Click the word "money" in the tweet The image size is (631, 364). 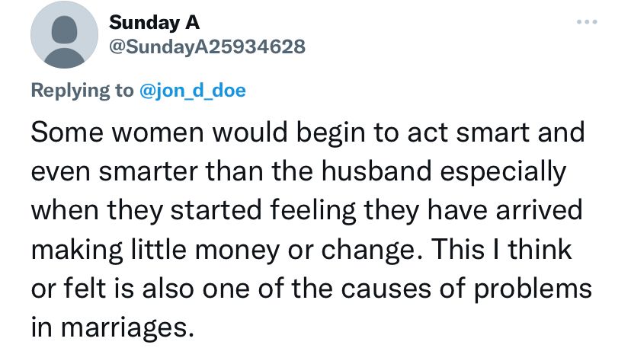tap(237, 251)
